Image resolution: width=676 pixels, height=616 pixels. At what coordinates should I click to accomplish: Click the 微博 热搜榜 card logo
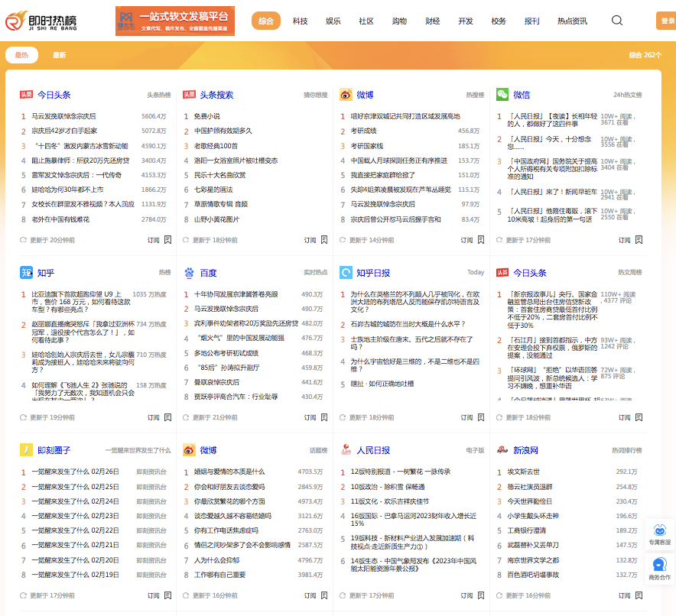[346, 94]
